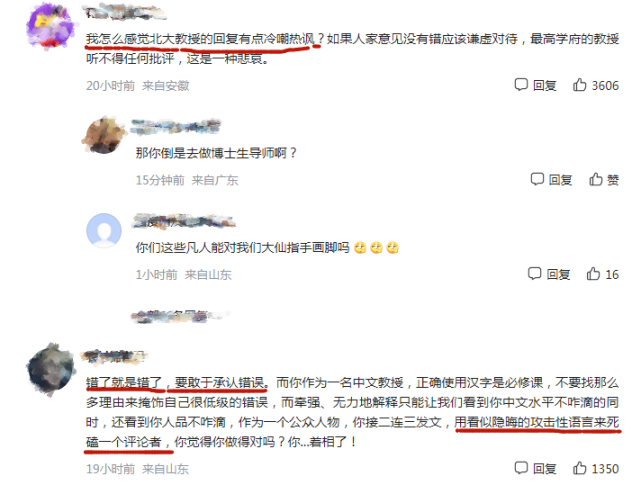Click the 回复 text on the 1350-like comment
The height and width of the screenshot is (485, 641).
pos(545,468)
